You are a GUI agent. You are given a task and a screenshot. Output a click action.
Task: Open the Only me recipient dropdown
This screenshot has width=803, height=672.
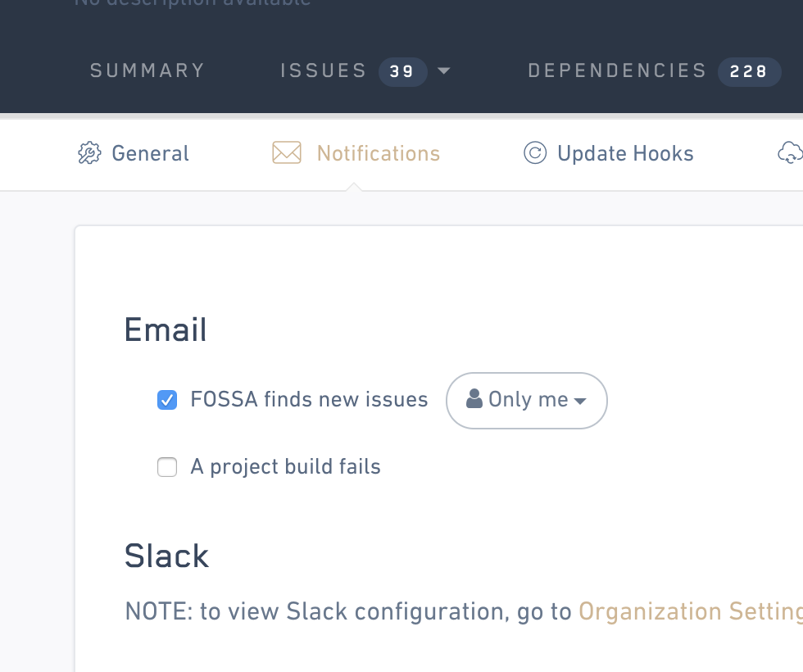click(x=527, y=400)
